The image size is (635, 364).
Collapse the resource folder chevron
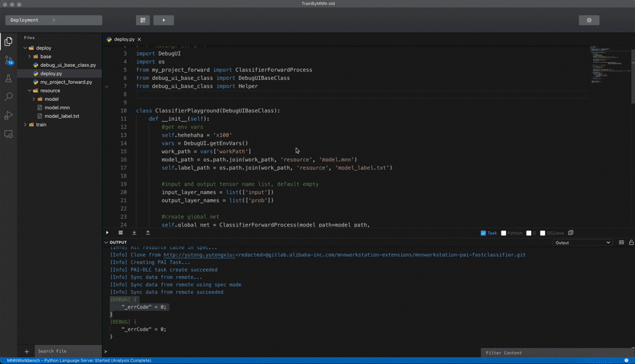coord(30,91)
